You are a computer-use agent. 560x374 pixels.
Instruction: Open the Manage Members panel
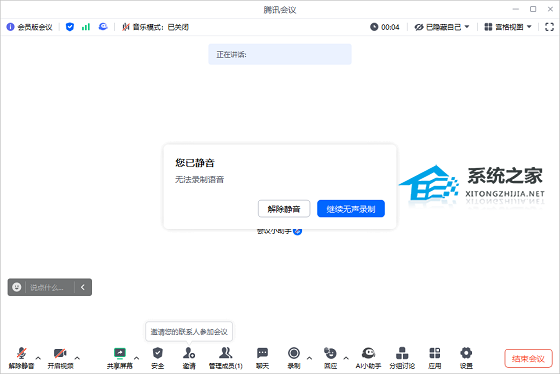click(x=226, y=357)
